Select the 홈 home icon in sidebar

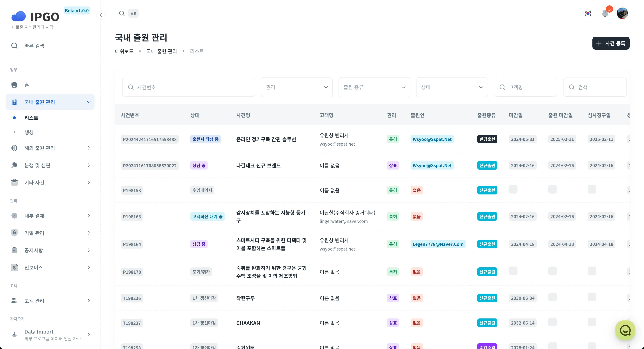coord(14,85)
